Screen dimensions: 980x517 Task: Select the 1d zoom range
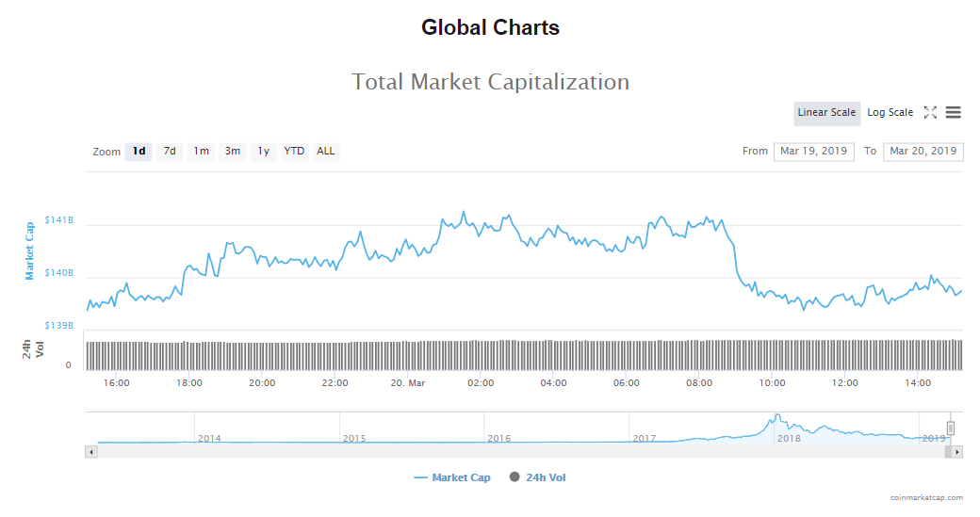pos(139,152)
